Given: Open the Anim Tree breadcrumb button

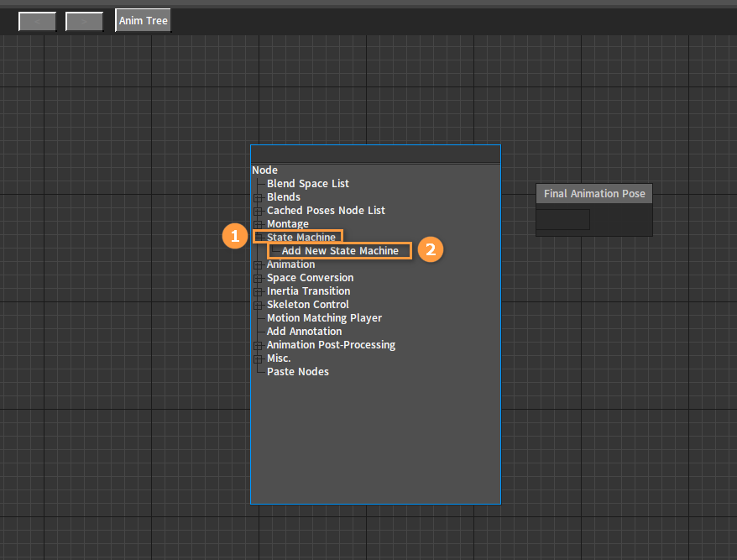Looking at the screenshot, I should pos(143,21).
